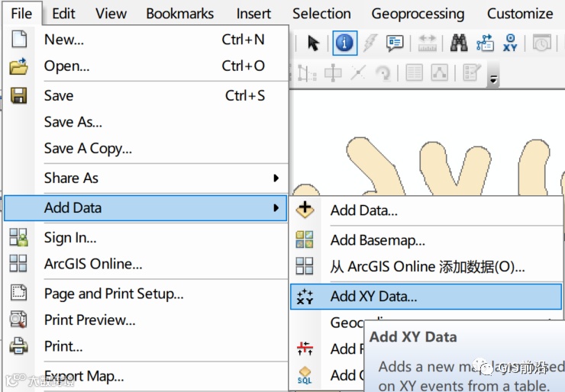The image size is (565, 392).
Task: Click the Measure ruler icon
Action: [427, 43]
